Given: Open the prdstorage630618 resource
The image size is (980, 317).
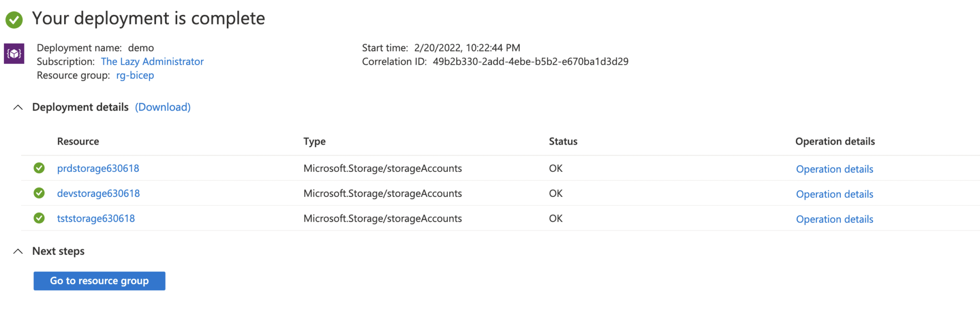Looking at the screenshot, I should [98, 169].
